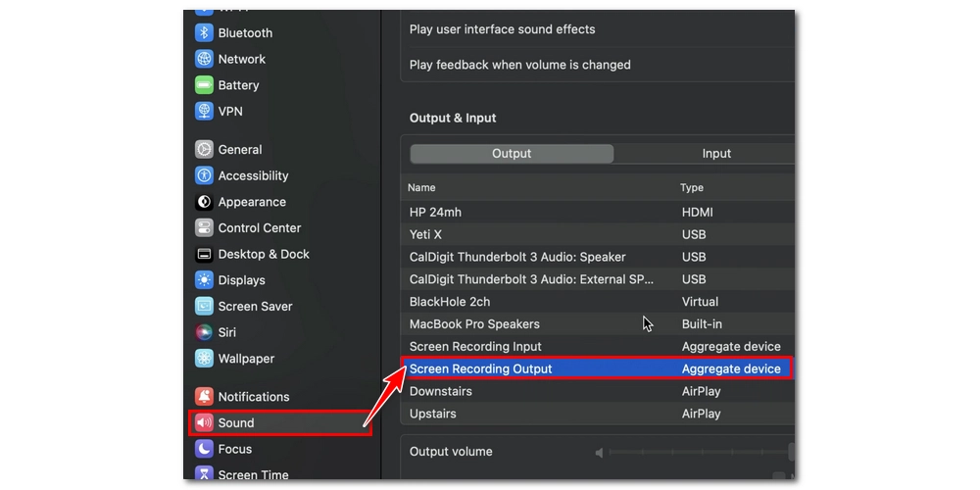The image size is (980, 490).
Task: Select Upstairs AirPlay device
Action: pyautogui.click(x=598, y=414)
